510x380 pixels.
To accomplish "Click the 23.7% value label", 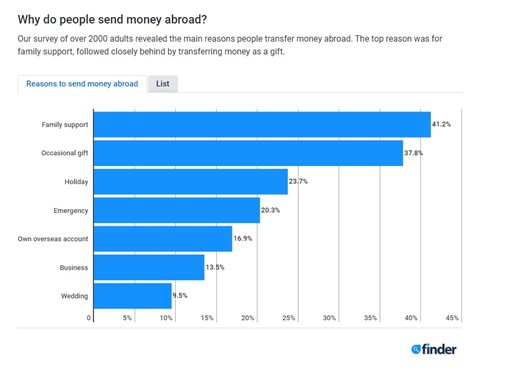I will click(298, 181).
